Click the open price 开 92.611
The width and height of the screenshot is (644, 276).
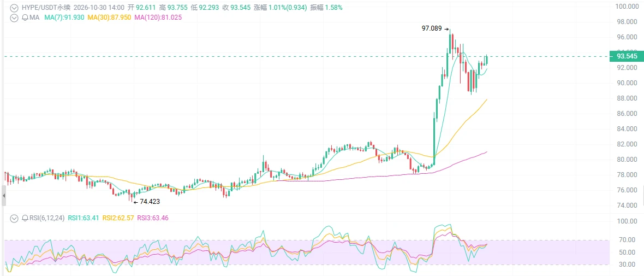point(142,8)
